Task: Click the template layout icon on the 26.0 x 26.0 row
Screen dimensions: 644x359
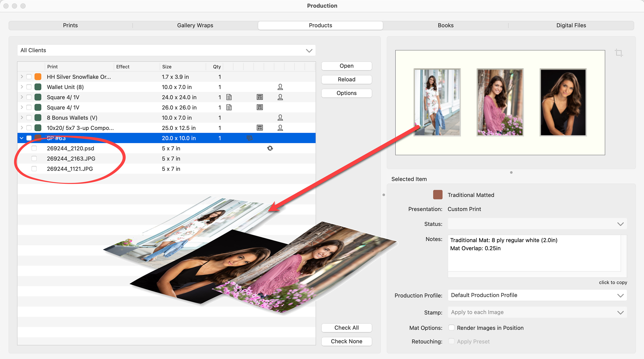Action: (x=260, y=107)
